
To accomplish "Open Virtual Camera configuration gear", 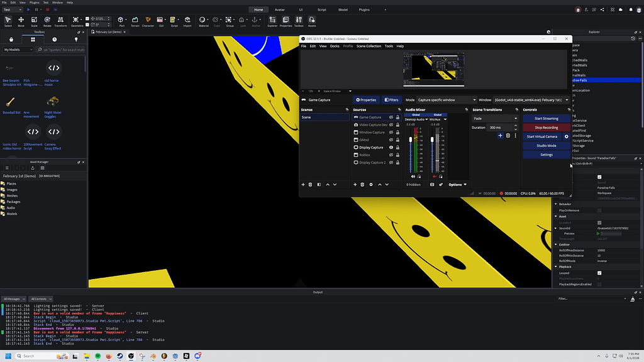I will click(567, 136).
